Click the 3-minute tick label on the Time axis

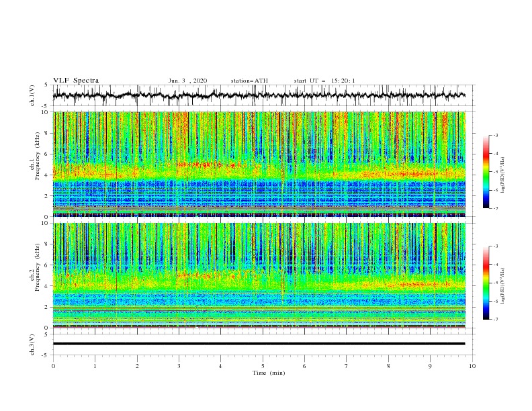[x=179, y=366]
